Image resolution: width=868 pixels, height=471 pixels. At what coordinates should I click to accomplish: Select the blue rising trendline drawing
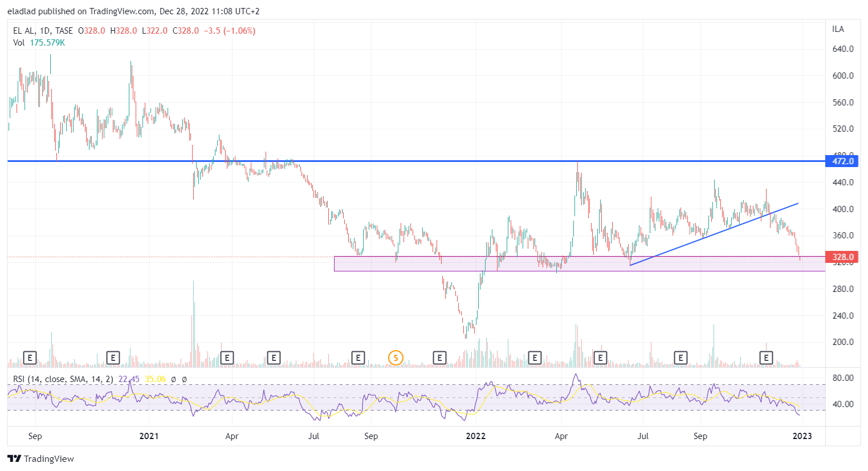click(714, 234)
